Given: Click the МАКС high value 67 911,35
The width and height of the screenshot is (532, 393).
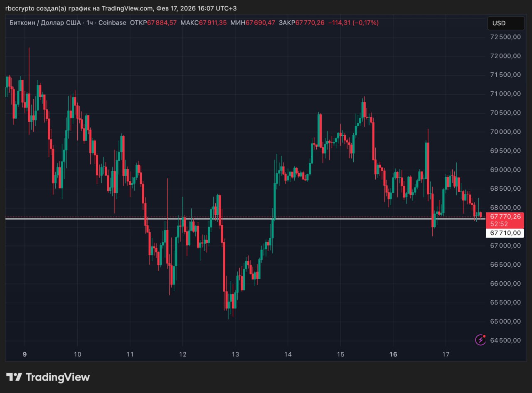Looking at the screenshot, I should [213, 23].
